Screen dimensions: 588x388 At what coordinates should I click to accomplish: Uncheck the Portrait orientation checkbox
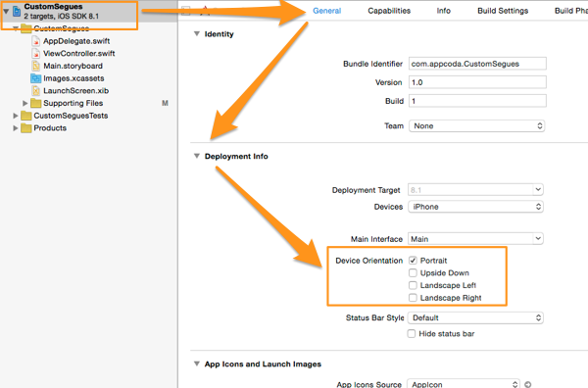[x=413, y=261]
